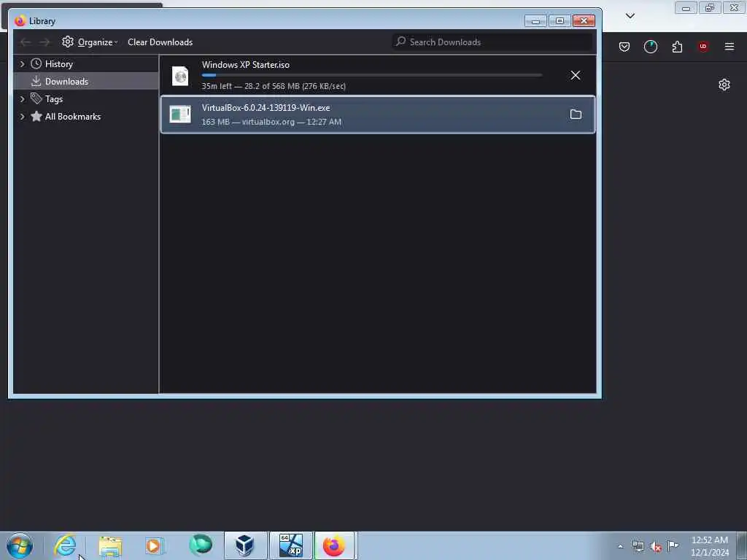Click the Show desktop button
Image resolution: width=747 pixels, height=560 pixels.
click(x=742, y=545)
